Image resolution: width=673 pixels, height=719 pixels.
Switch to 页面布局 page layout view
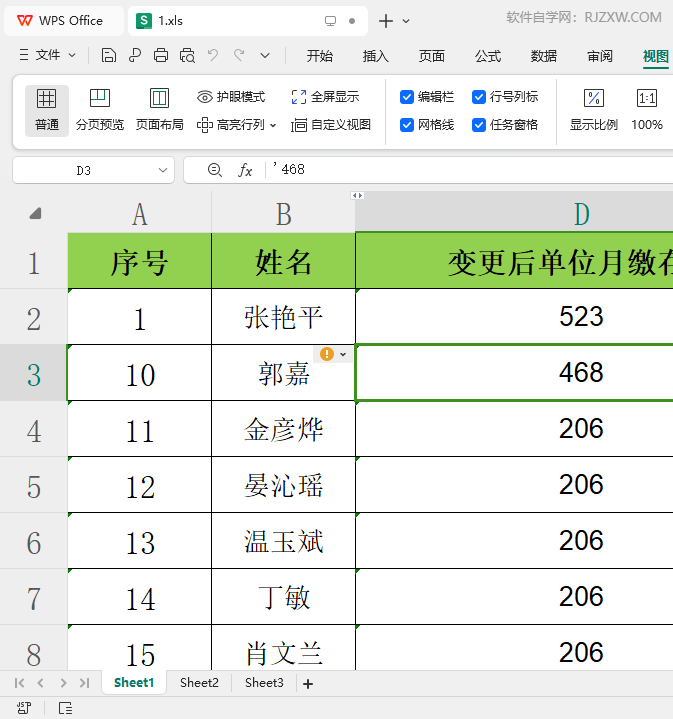(160, 111)
